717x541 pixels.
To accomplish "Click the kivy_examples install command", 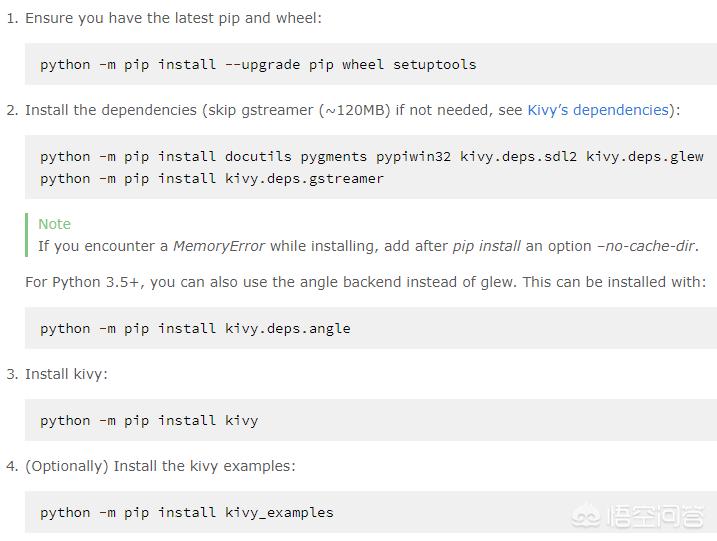I will coord(187,512).
